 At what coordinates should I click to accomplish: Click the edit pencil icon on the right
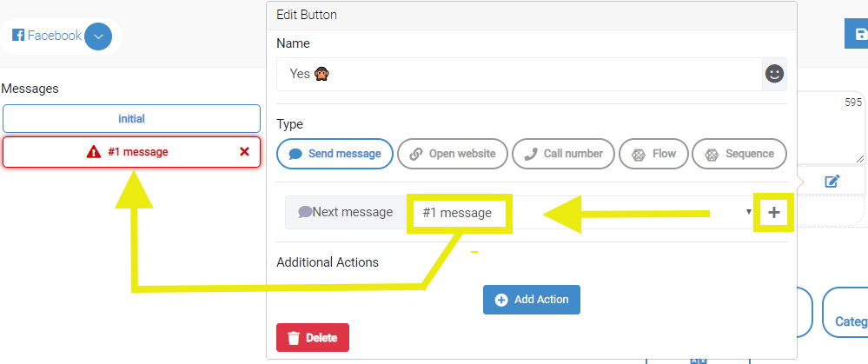click(x=832, y=181)
